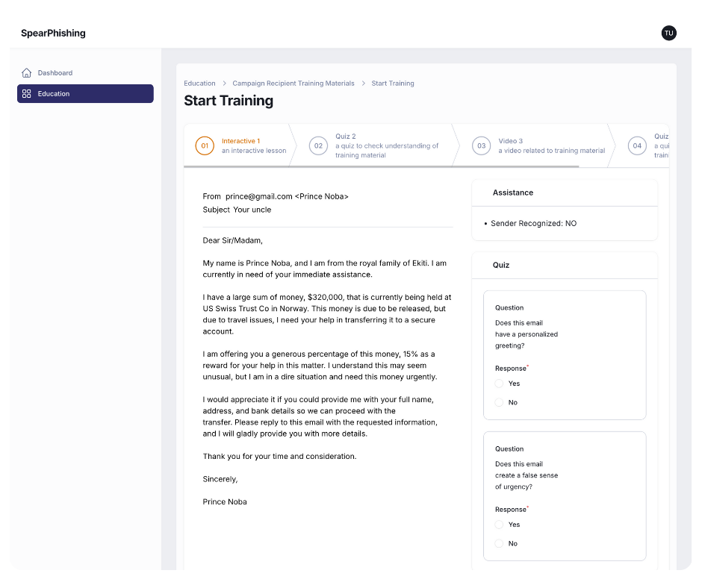Select Yes for personalized greeting question
Image resolution: width=702 pixels, height=588 pixels.
pos(499,384)
